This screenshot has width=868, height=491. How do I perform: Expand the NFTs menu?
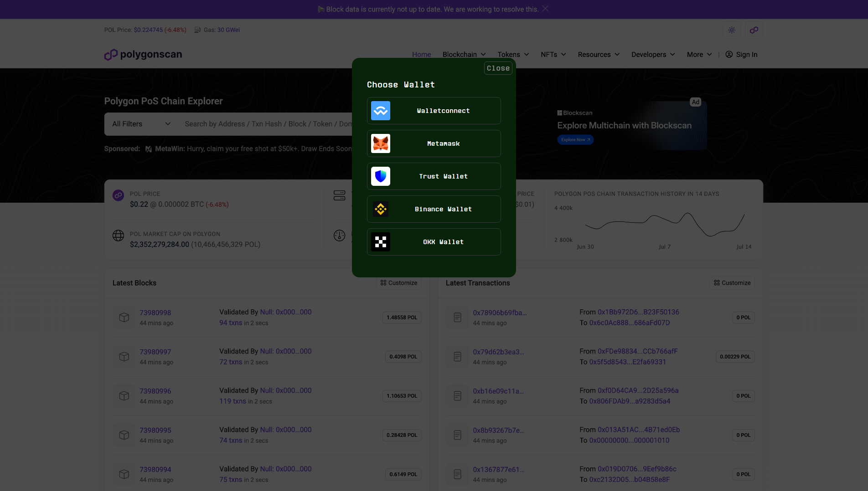click(553, 55)
